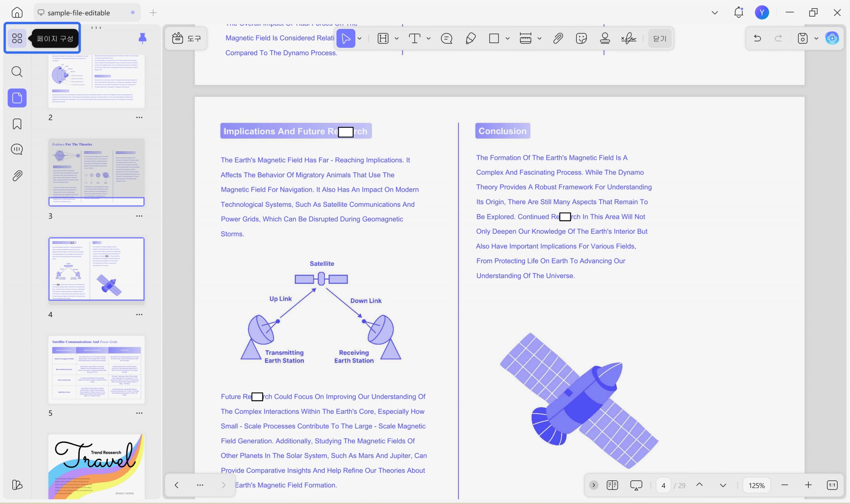
Task: Open the attachments panel in sidebar
Action: [17, 176]
